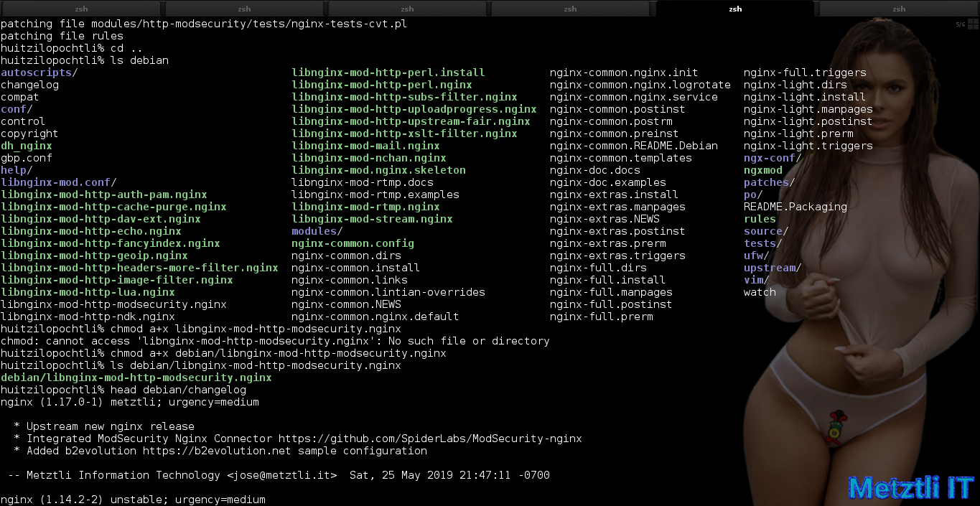The height and width of the screenshot is (506, 980).
Task: Click the 5/6 tab counter indicator
Action: (x=961, y=24)
